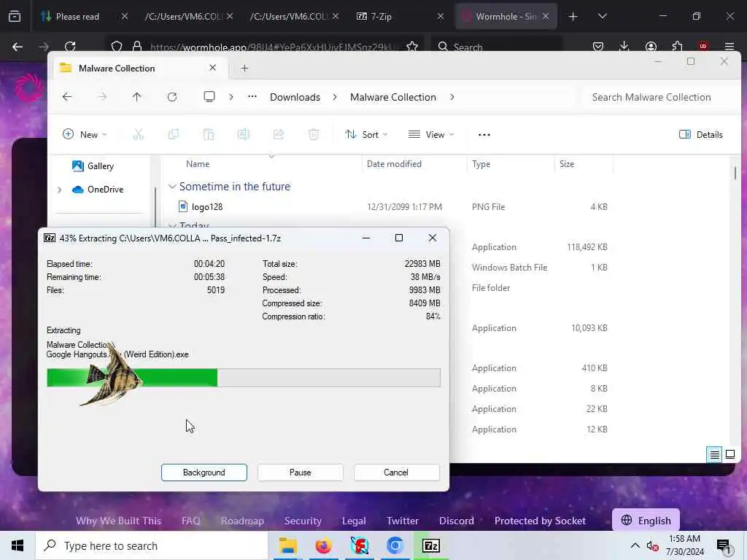The width and height of the screenshot is (747, 560).
Task: Switch to large thumbnails view icon
Action: (730, 454)
